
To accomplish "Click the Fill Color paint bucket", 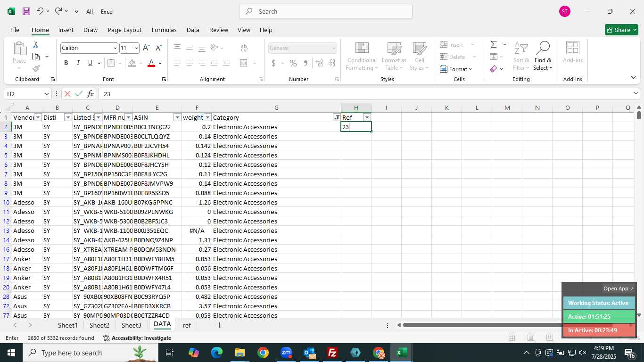I will [132, 63].
